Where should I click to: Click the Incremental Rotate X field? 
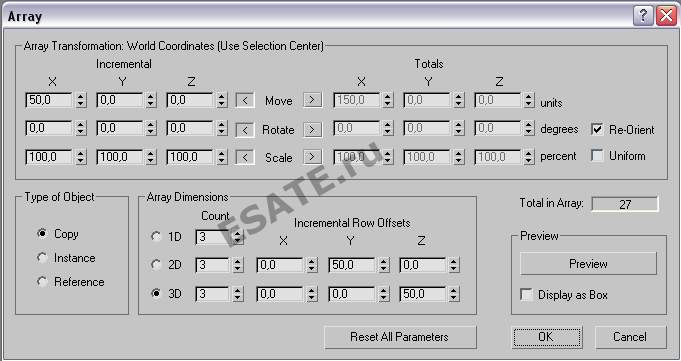pyautogui.click(x=49, y=129)
